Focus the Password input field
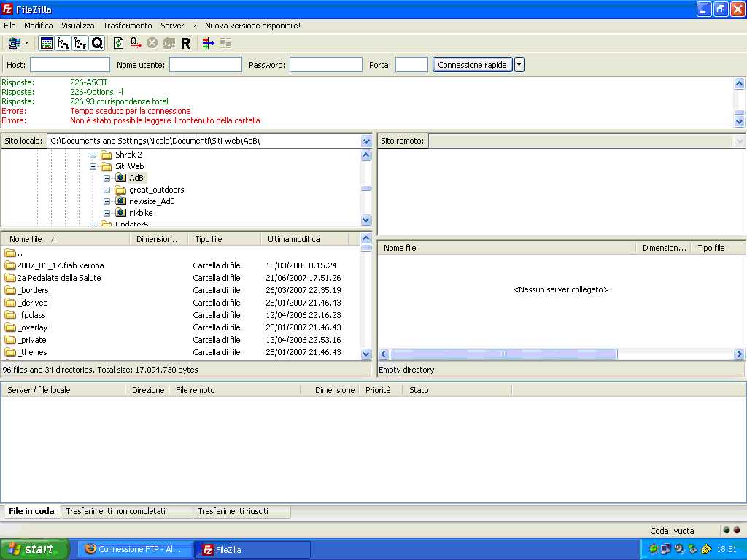The height and width of the screenshot is (560, 747). 326,65
